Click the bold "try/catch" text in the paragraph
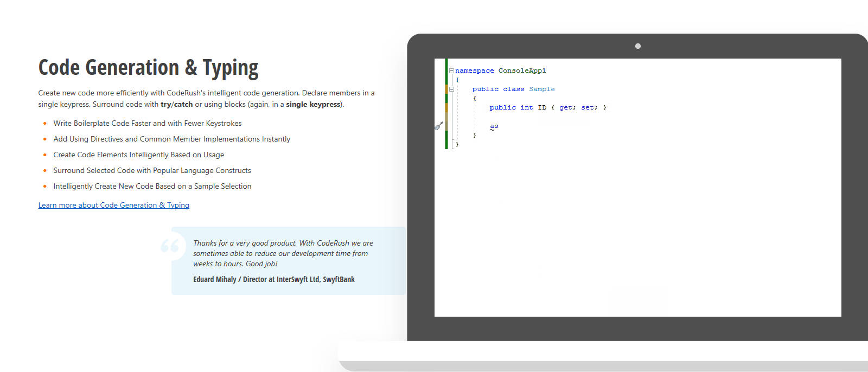868x372 pixels. 177,105
